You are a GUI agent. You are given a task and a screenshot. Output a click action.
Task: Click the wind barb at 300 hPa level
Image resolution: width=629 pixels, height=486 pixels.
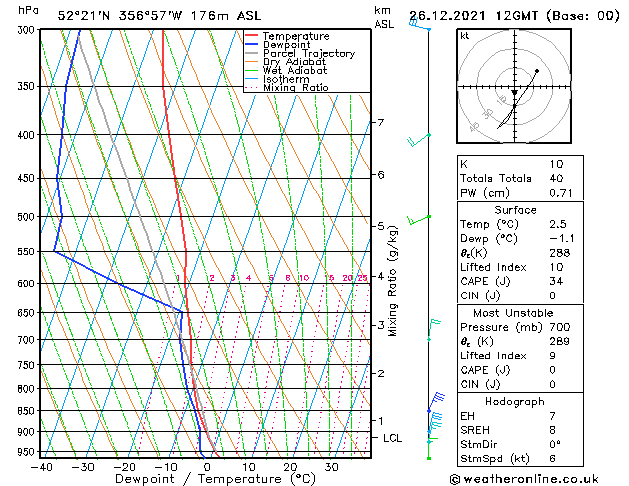(420, 25)
